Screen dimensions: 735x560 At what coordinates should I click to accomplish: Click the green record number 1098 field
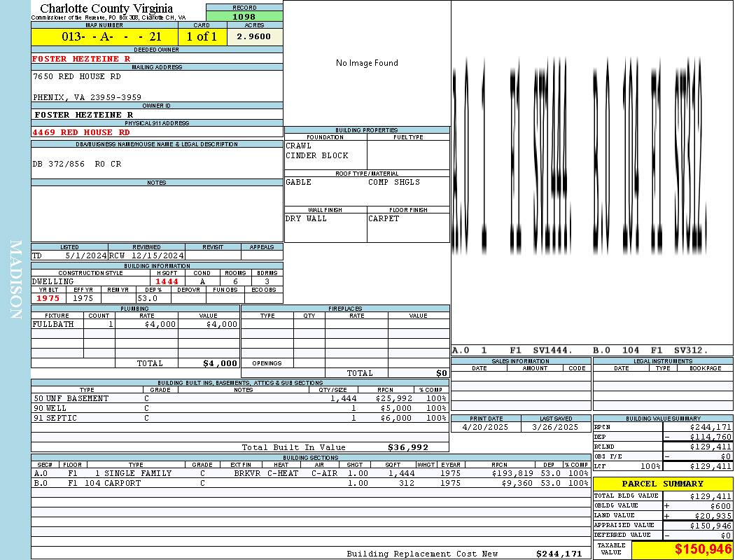(244, 16)
